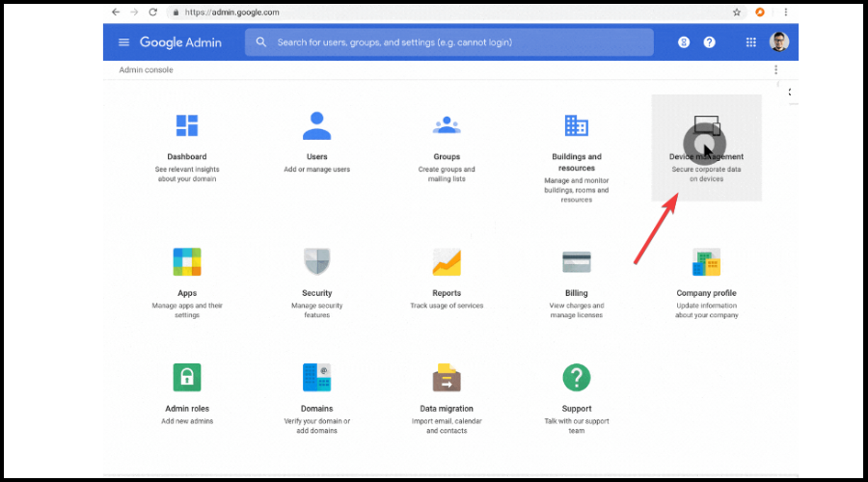Click the Admin console breadcrumb

pos(147,69)
